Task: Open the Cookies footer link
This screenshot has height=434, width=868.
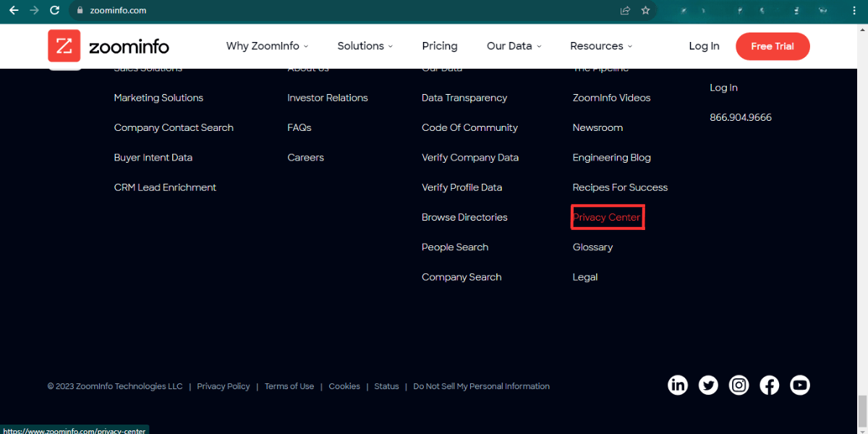Action: 344,386
